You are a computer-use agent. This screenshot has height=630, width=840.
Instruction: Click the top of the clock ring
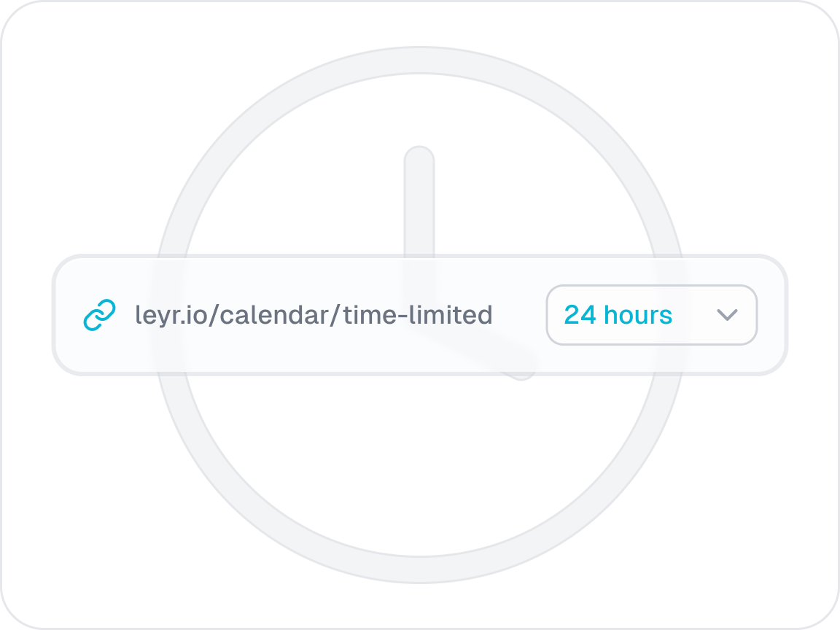point(420,61)
